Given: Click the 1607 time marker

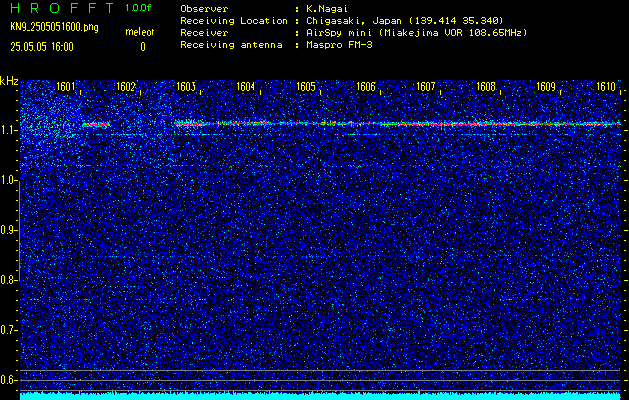Looking at the screenshot, I should (x=426, y=87).
